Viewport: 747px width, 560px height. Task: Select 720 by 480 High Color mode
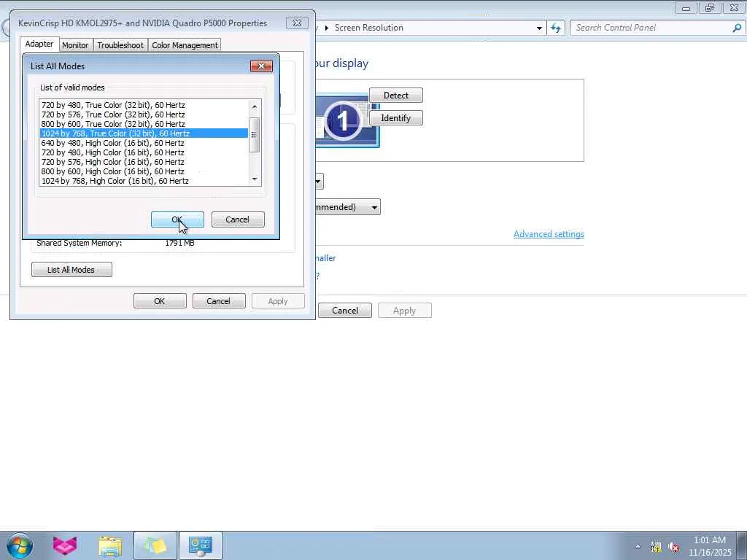coord(144,152)
